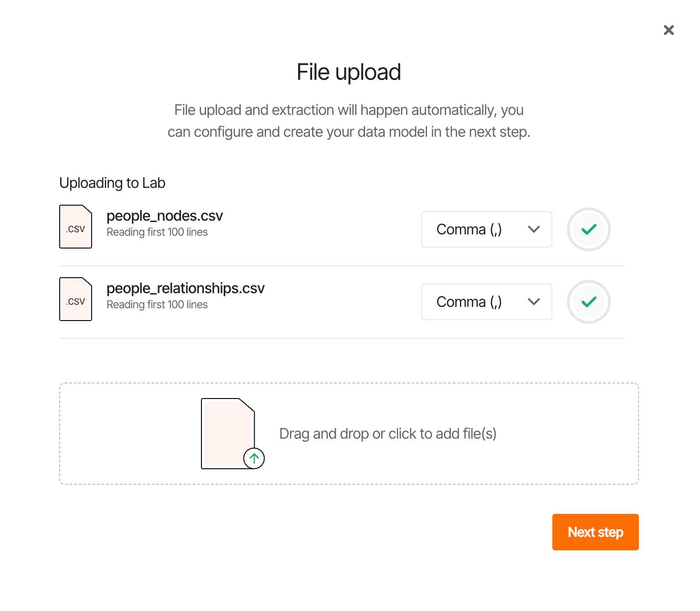The height and width of the screenshot is (611, 700).
Task: Click the green upload arrow badge
Action: click(254, 458)
